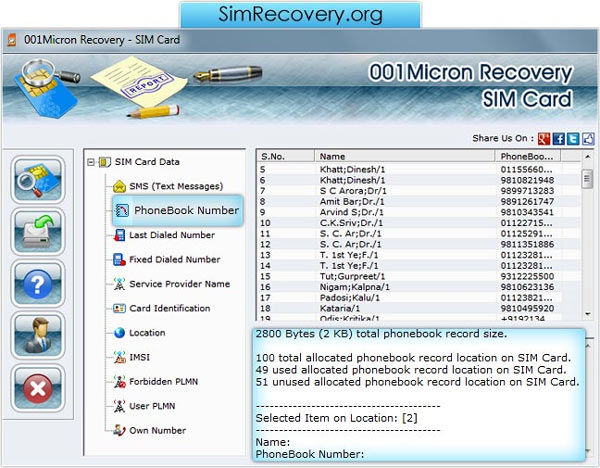Share on Google Plus icon
600x468 pixels.
coord(543,139)
